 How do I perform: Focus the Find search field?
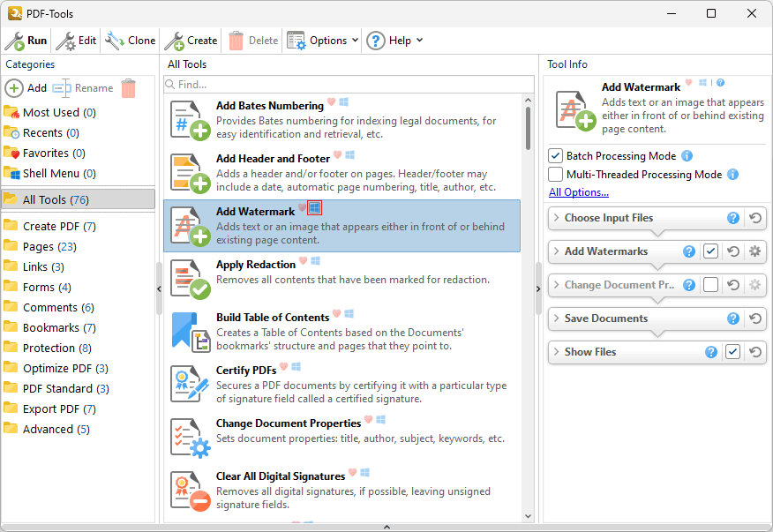click(x=349, y=85)
